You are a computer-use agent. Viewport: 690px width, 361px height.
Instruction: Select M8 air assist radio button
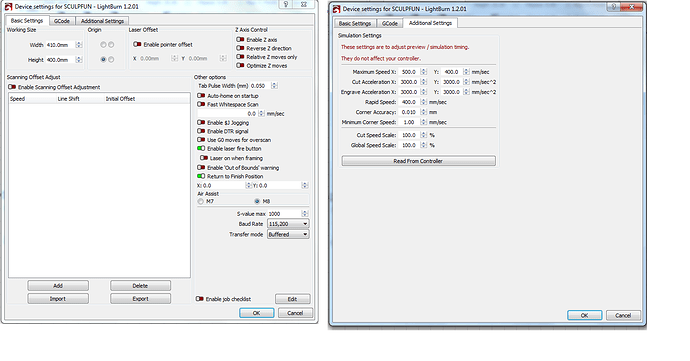click(257, 201)
